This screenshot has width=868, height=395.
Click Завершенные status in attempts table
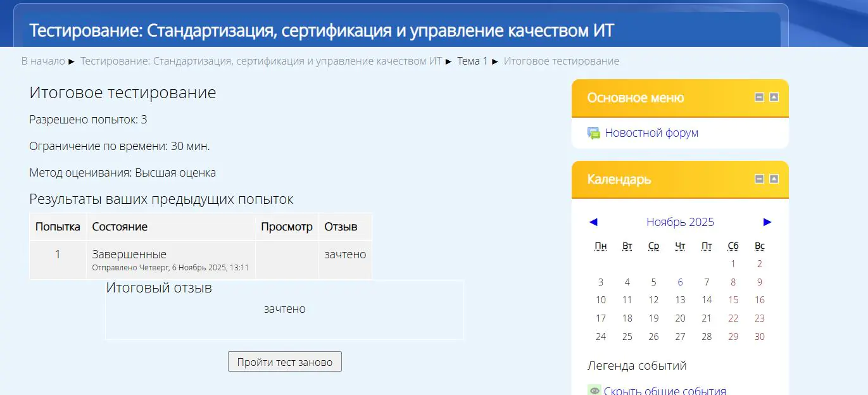tap(129, 254)
